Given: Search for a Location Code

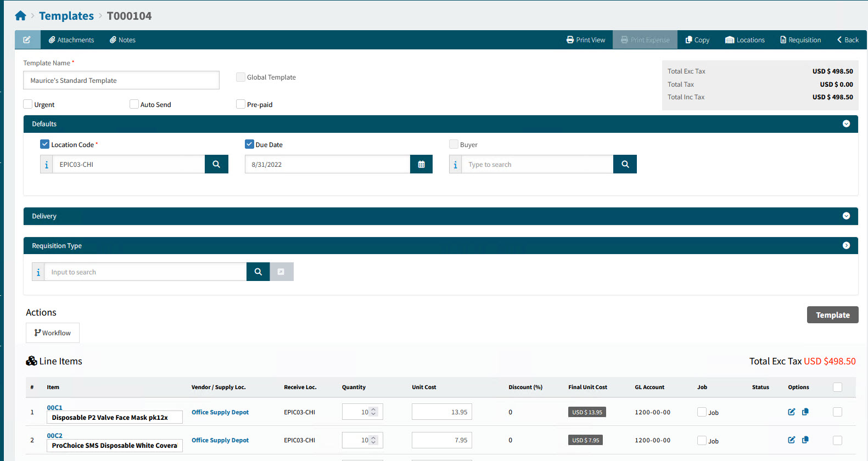Looking at the screenshot, I should (216, 165).
